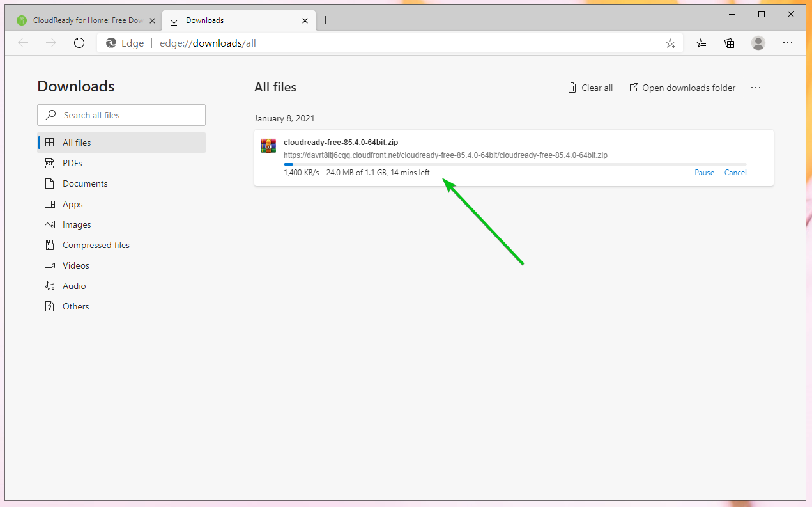This screenshot has height=507, width=812.
Task: Click the Search all files box
Action: (121, 115)
